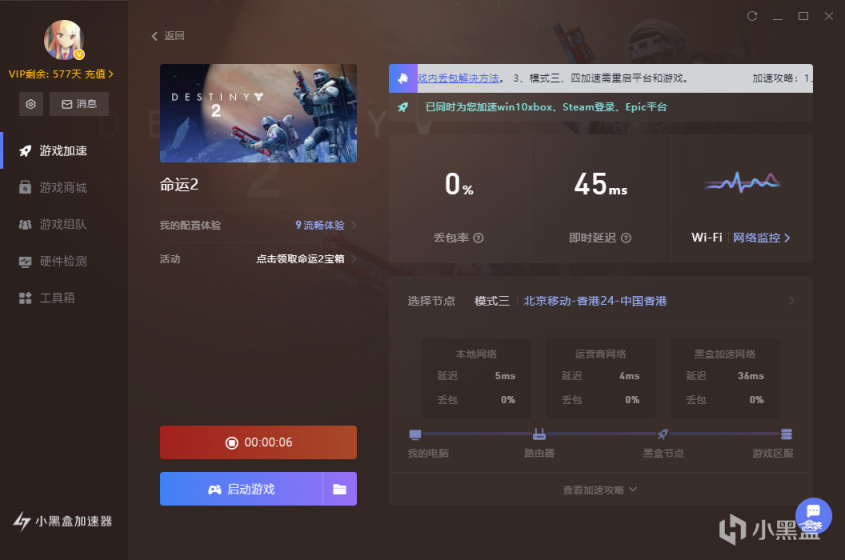Click the rocket icon beside accelerated platforms
This screenshot has width=845, height=560.
pos(403,107)
